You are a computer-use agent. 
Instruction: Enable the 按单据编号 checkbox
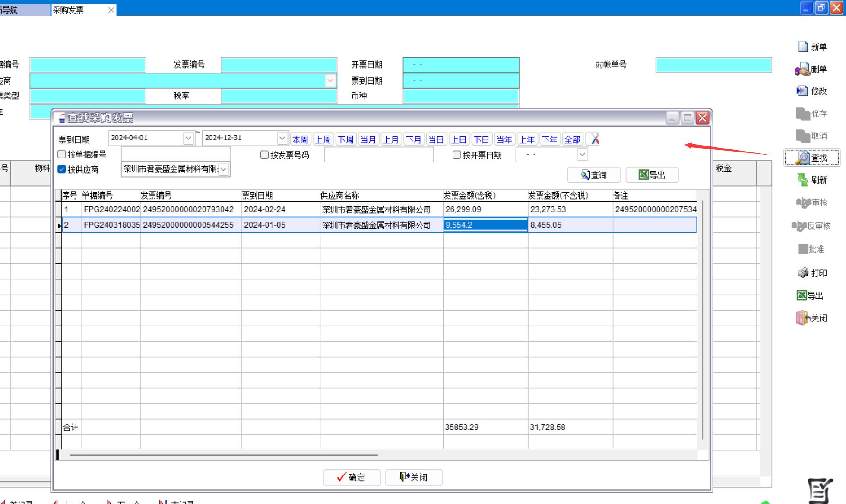[x=62, y=154]
